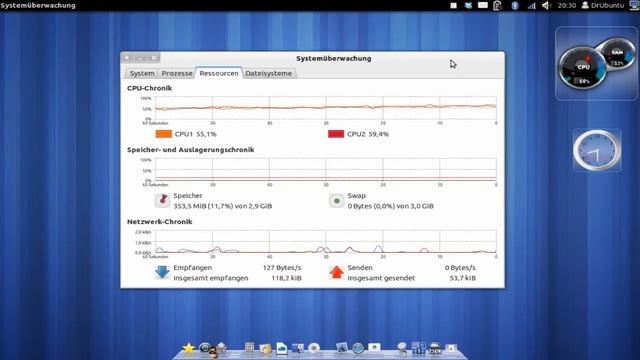
Task: Click the 0 Bytes/s send rate
Action: [460, 268]
